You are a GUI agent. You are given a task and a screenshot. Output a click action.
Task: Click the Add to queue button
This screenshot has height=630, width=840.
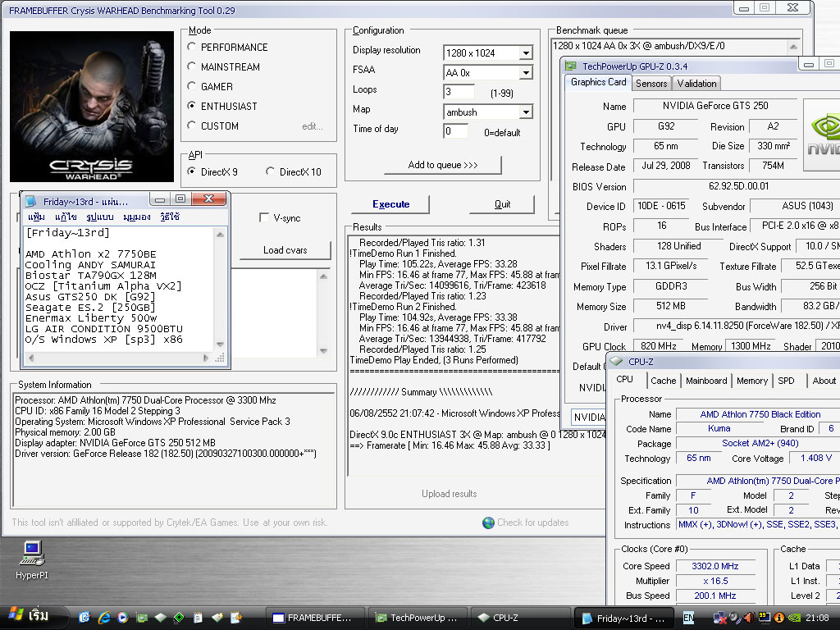(443, 165)
